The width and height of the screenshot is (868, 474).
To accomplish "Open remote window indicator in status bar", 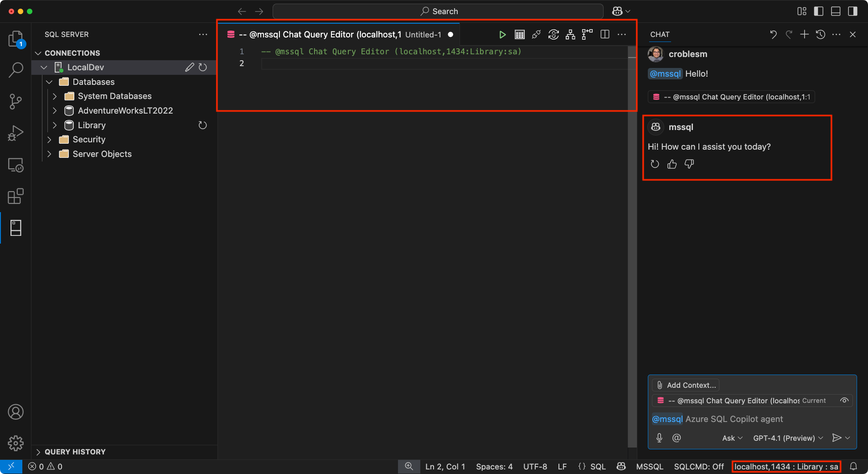I will [11, 467].
